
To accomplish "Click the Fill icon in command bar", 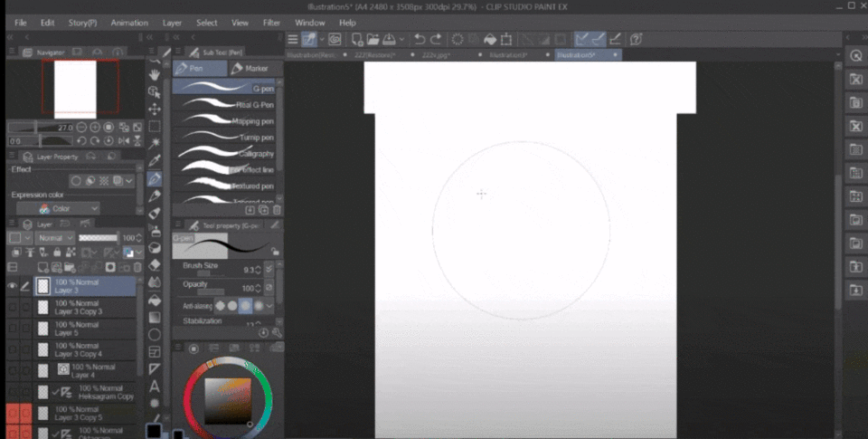I will pyautogui.click(x=490, y=39).
